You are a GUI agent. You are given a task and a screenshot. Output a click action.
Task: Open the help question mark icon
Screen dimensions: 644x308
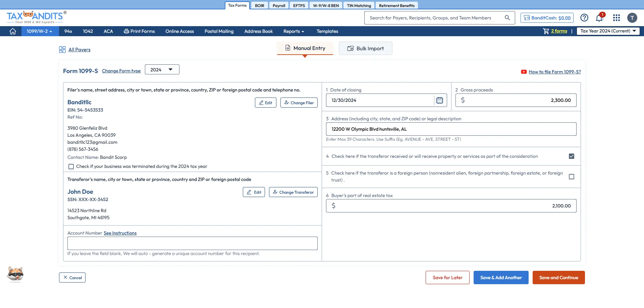point(584,18)
